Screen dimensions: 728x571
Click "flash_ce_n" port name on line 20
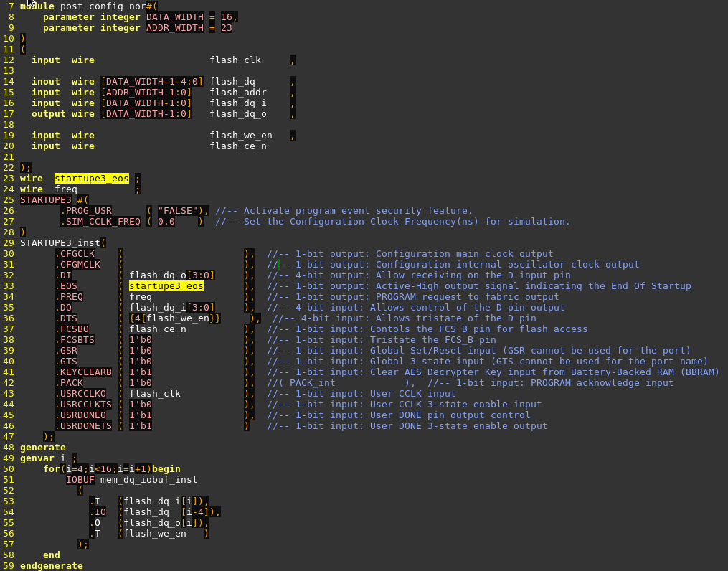[x=238, y=146]
